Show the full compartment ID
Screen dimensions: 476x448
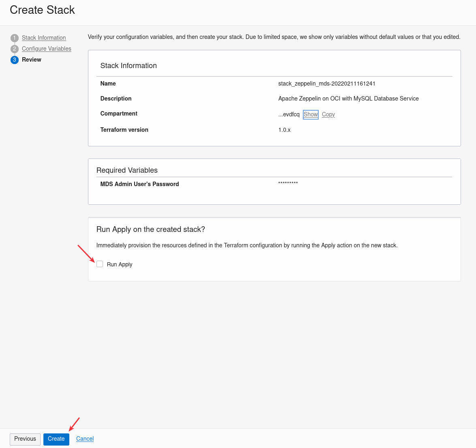[x=311, y=114]
